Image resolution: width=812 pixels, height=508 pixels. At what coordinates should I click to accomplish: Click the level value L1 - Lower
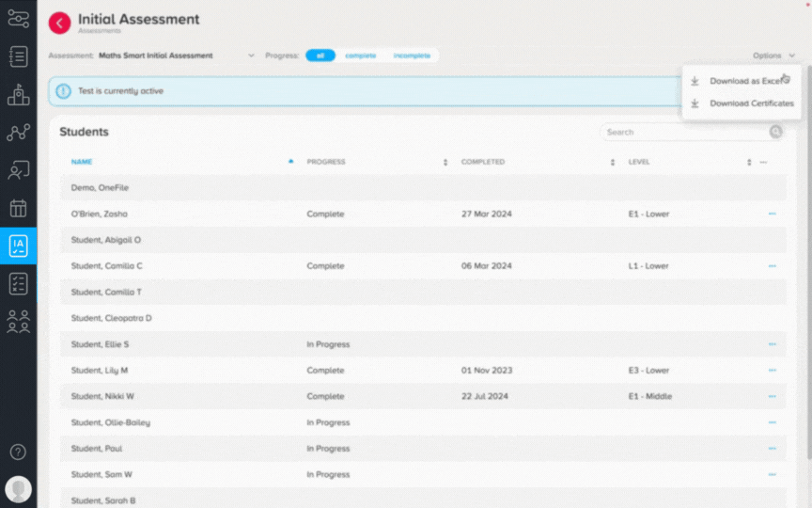click(x=648, y=266)
